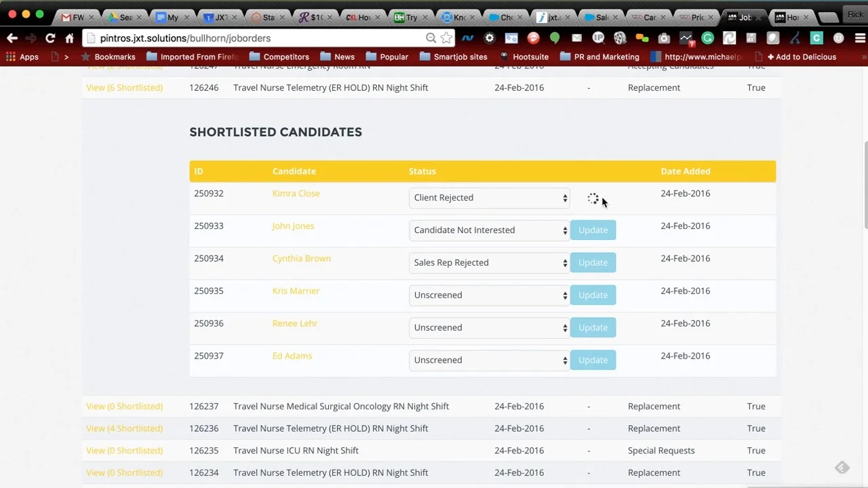Go back with the browser back arrow
The width and height of the screenshot is (868, 488).
click(x=12, y=39)
